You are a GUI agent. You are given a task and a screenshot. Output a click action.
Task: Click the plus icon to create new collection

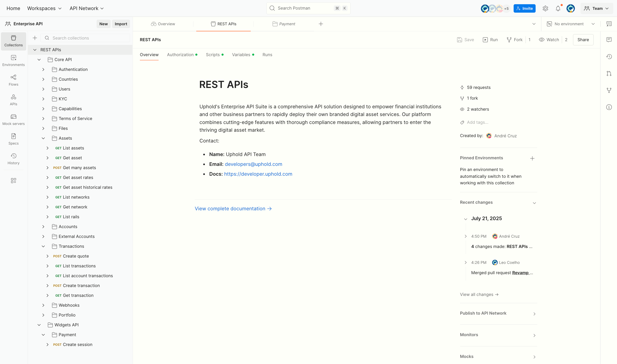pos(35,38)
